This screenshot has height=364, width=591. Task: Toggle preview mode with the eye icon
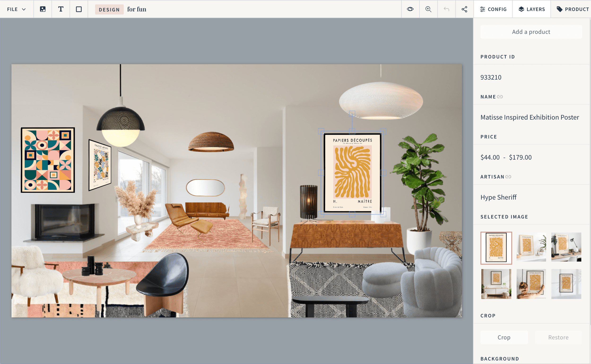coord(410,9)
